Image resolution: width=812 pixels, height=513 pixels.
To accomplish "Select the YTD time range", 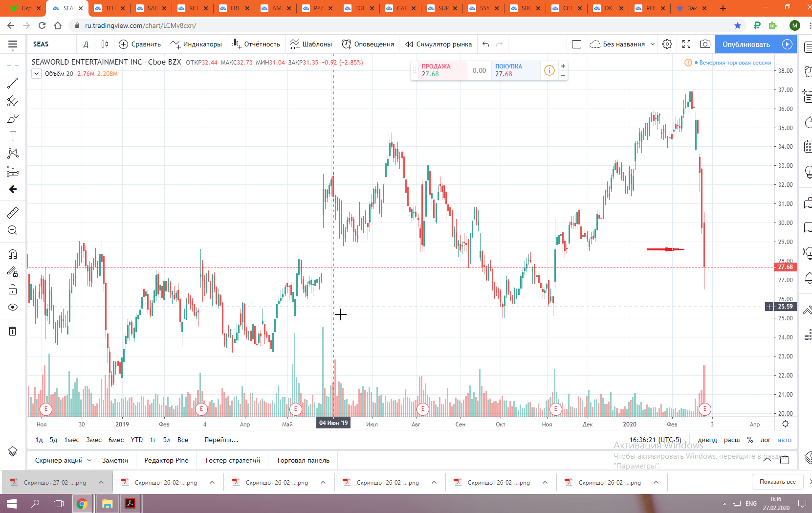I will (137, 440).
